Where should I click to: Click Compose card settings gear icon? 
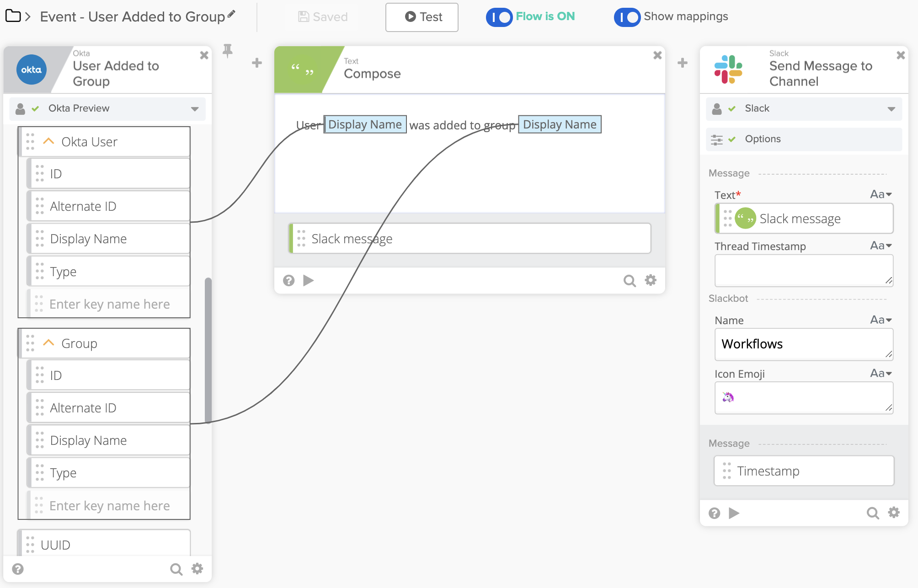[651, 280]
